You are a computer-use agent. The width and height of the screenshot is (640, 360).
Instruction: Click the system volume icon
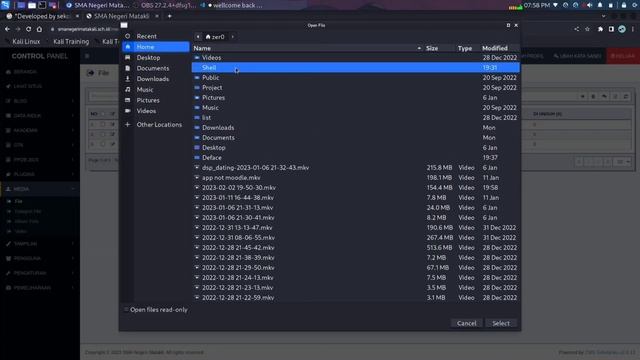[589, 5]
